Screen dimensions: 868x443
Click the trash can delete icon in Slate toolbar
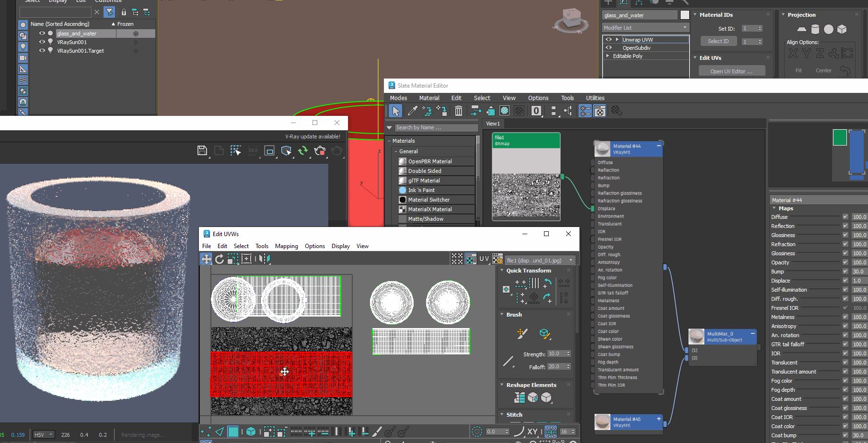pyautogui.click(x=458, y=111)
